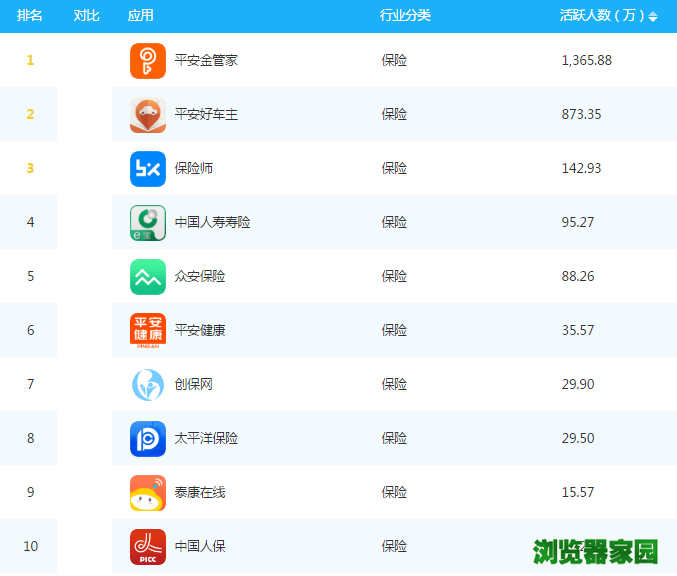This screenshot has height=576, width=677.
Task: Click the 平安好车主 app icon
Action: [x=147, y=115]
